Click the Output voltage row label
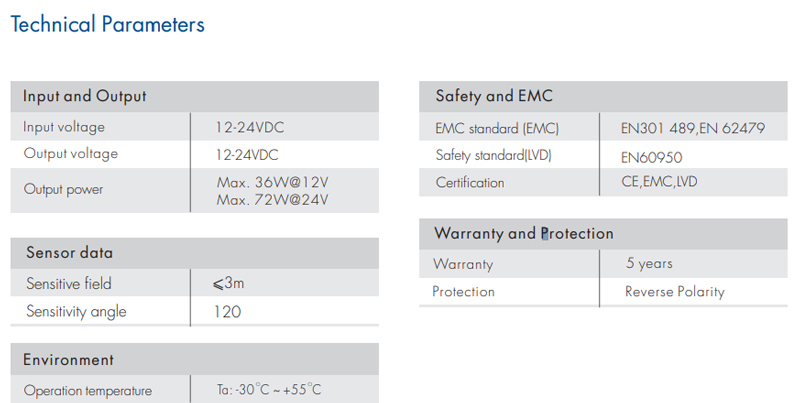800x403 pixels. (x=70, y=154)
